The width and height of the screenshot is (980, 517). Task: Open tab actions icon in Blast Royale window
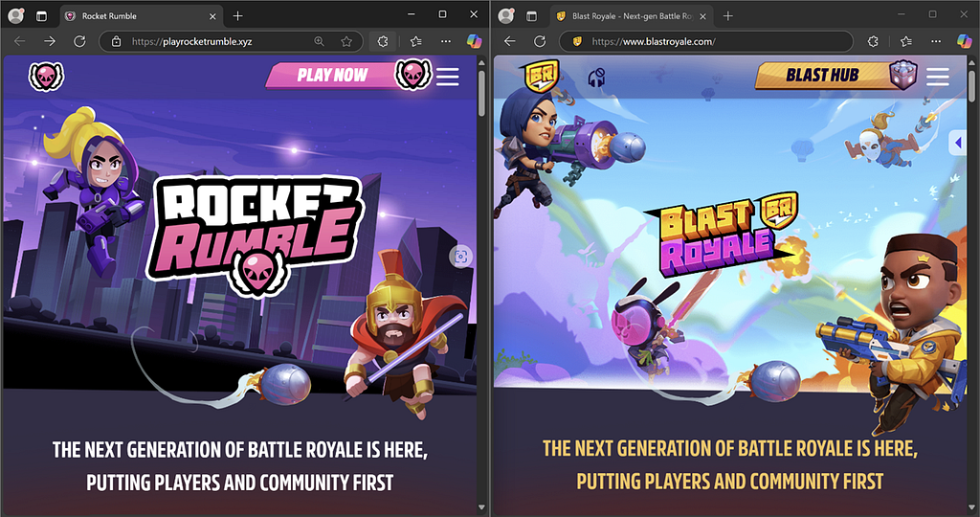tap(531, 16)
